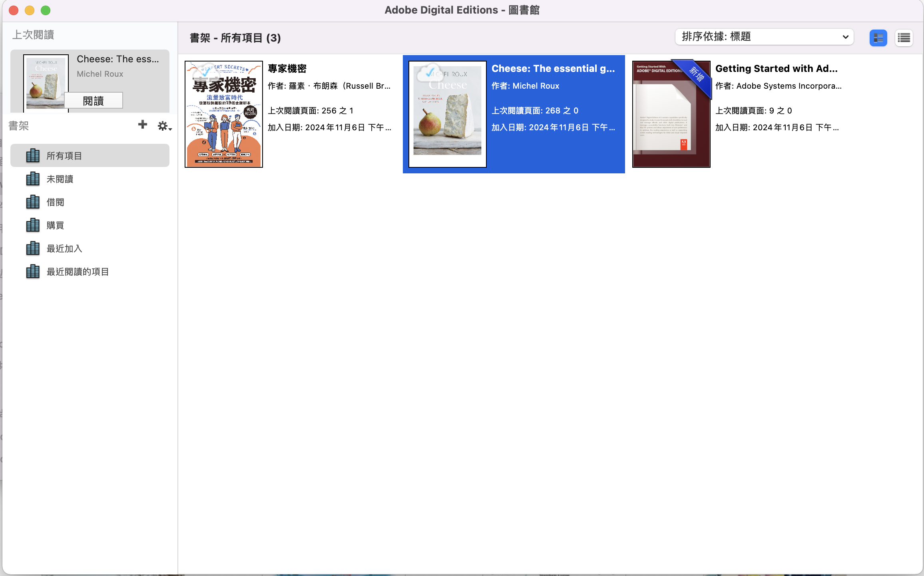Select the 最近加入 bookshelf
Image resolution: width=924 pixels, height=576 pixels.
(x=90, y=248)
